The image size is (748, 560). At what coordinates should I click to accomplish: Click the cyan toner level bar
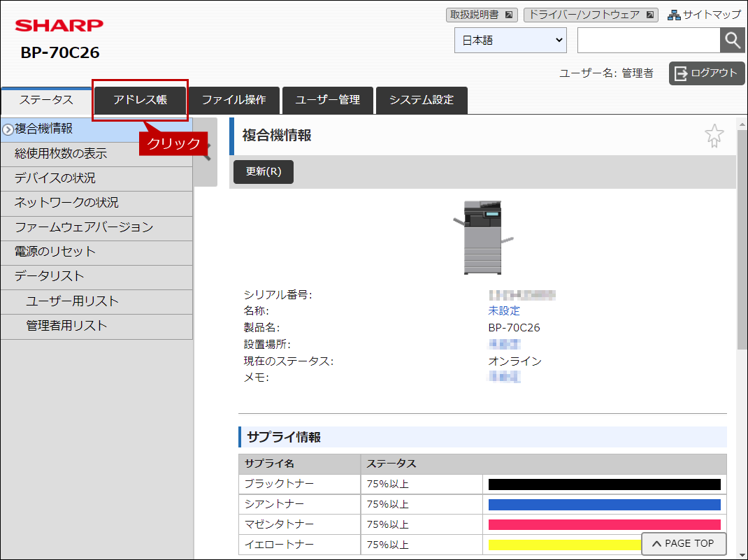point(605,505)
